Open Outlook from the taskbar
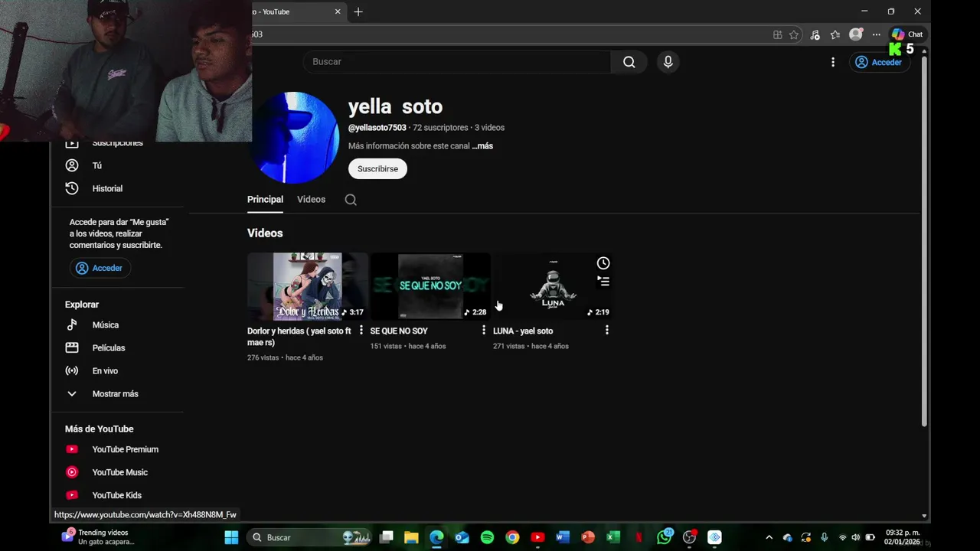Viewport: 980px width, 551px height. (x=462, y=537)
